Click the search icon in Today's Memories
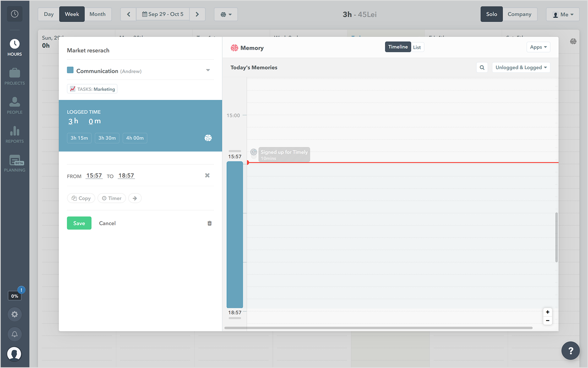Image resolution: width=588 pixels, height=368 pixels. coord(482,67)
